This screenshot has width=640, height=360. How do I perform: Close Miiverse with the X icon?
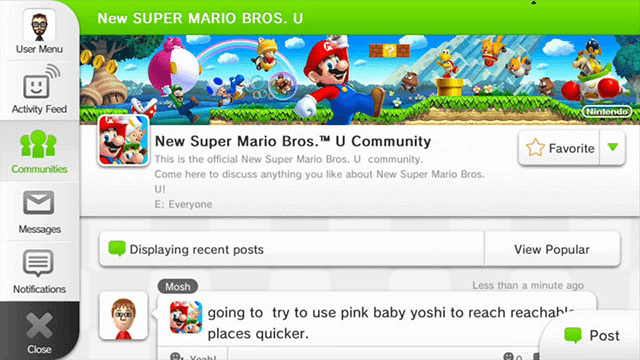(x=39, y=325)
